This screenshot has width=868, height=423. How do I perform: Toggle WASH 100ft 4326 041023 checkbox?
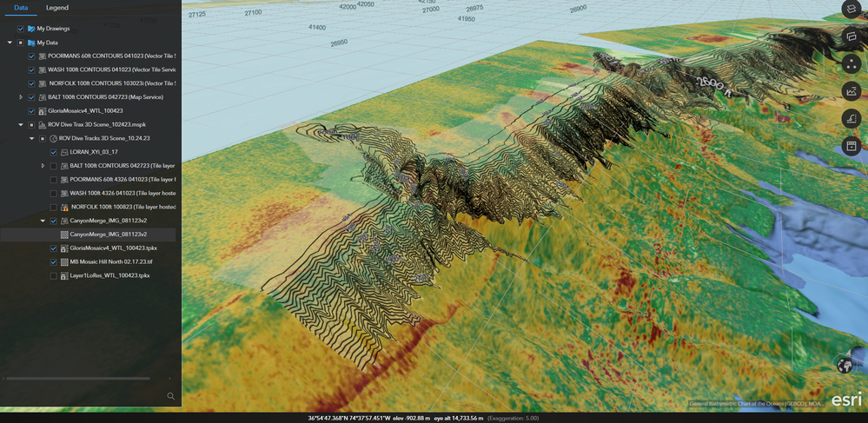pos(54,193)
